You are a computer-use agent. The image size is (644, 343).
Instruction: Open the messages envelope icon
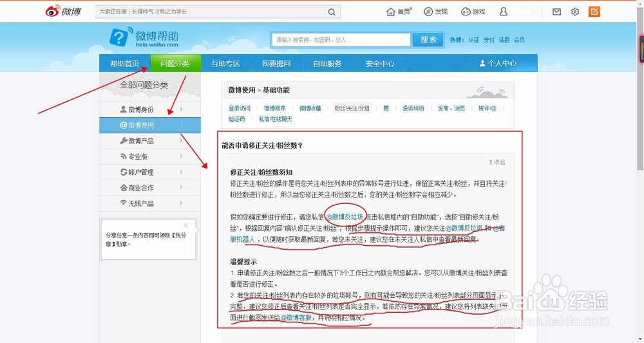coord(556,12)
